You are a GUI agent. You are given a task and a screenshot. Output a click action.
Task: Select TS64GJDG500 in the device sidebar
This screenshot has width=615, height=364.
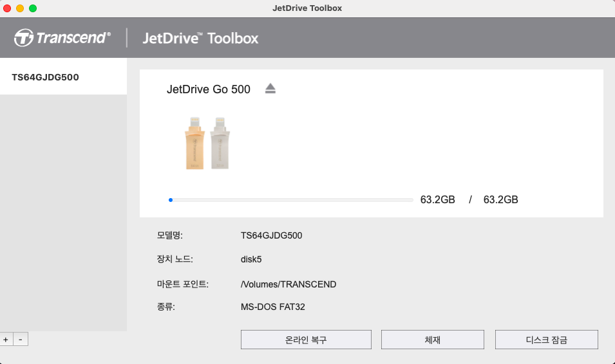point(63,77)
